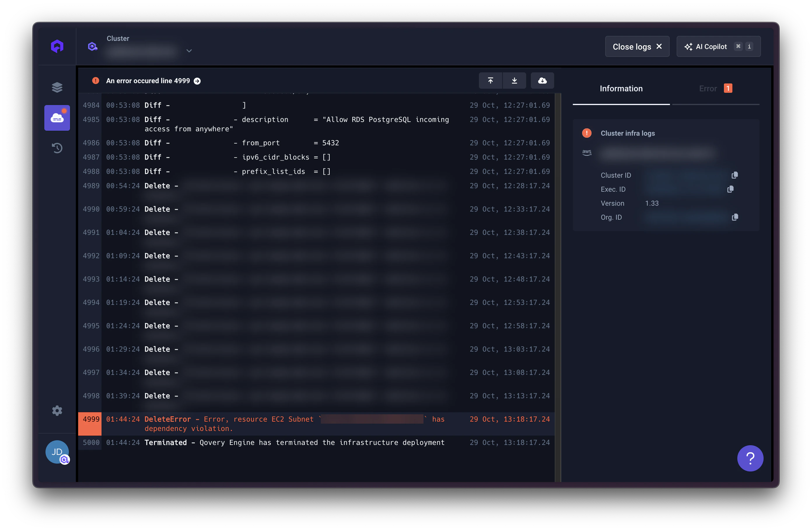Click the Qovery logo in the top-left corner

click(x=57, y=46)
